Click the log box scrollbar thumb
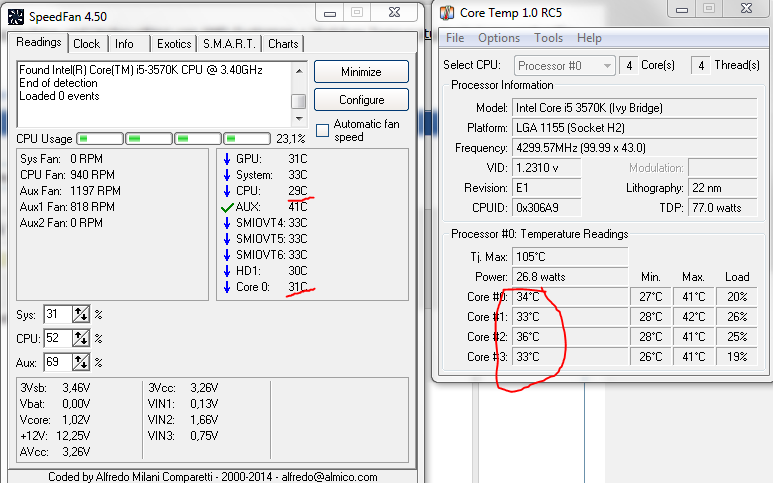Image resolution: width=773 pixels, height=483 pixels. click(299, 101)
